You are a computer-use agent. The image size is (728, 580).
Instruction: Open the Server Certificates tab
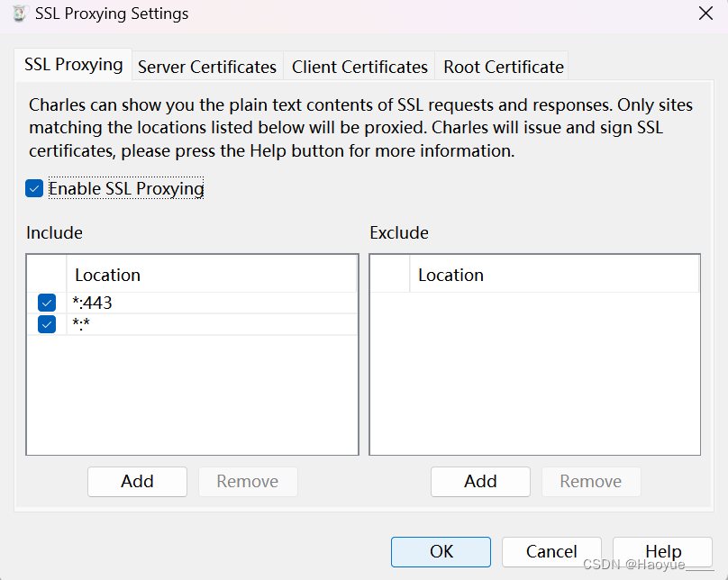point(207,67)
